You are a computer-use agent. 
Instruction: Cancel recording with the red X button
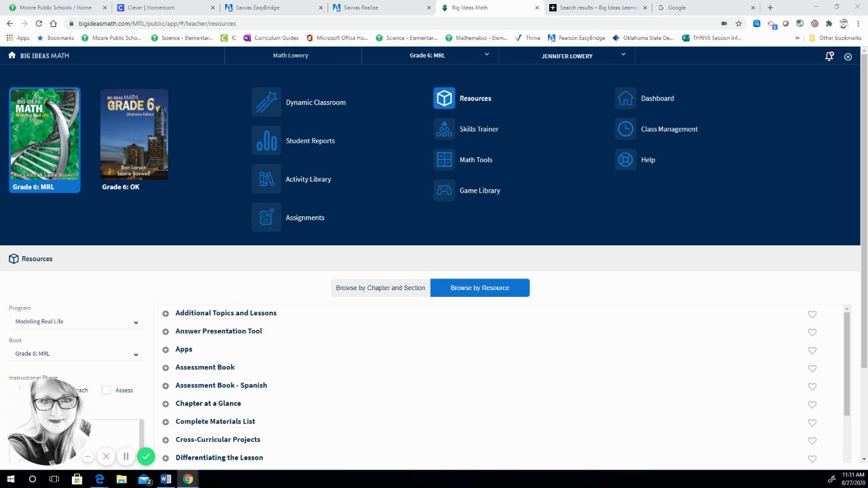(106, 457)
